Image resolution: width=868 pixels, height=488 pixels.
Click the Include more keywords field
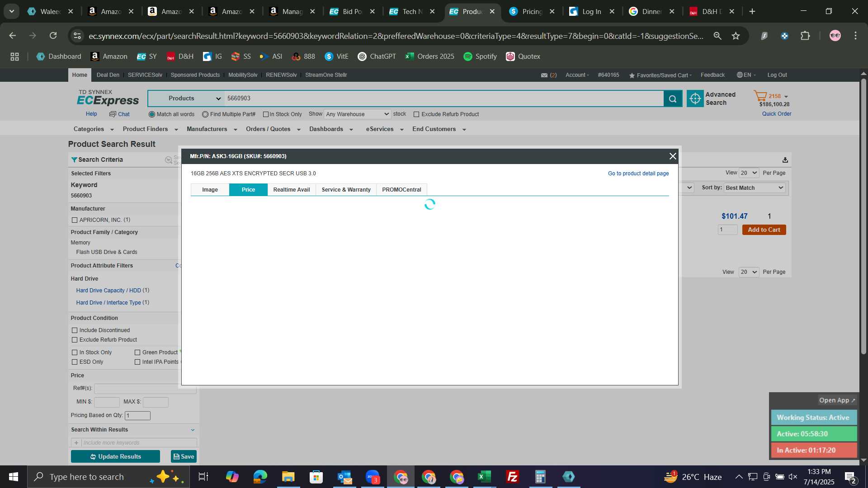[139, 443]
